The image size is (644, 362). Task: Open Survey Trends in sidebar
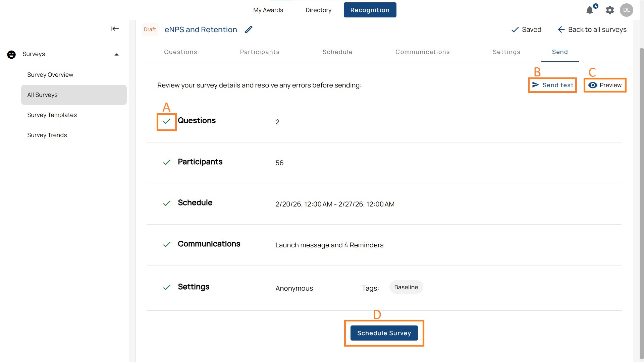click(x=74, y=135)
